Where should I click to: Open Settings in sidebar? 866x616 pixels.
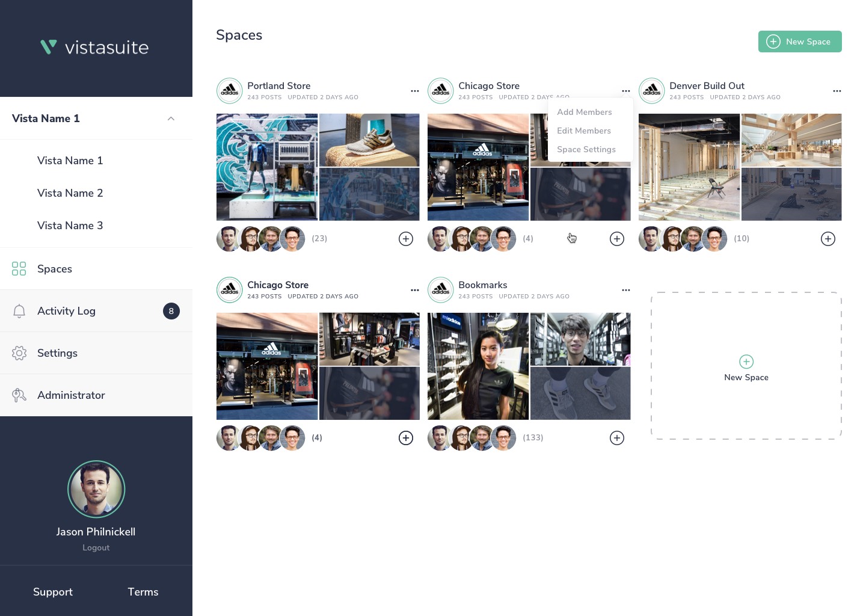[x=96, y=353]
